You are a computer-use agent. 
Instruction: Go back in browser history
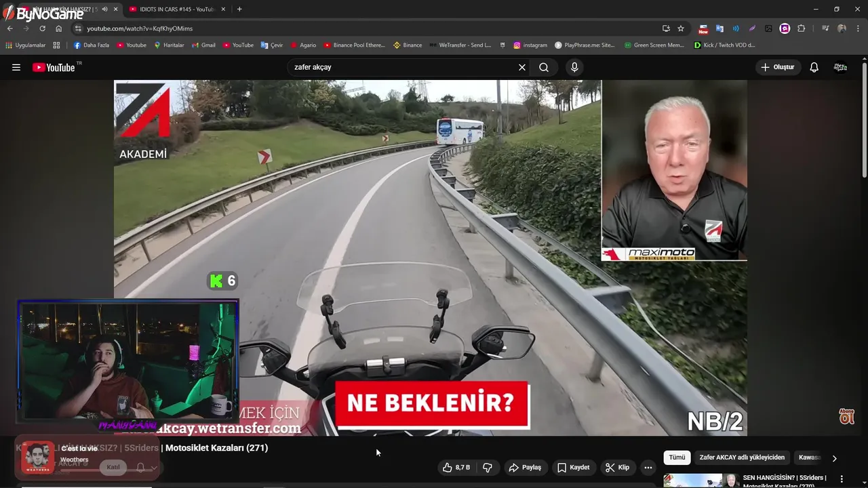9,28
